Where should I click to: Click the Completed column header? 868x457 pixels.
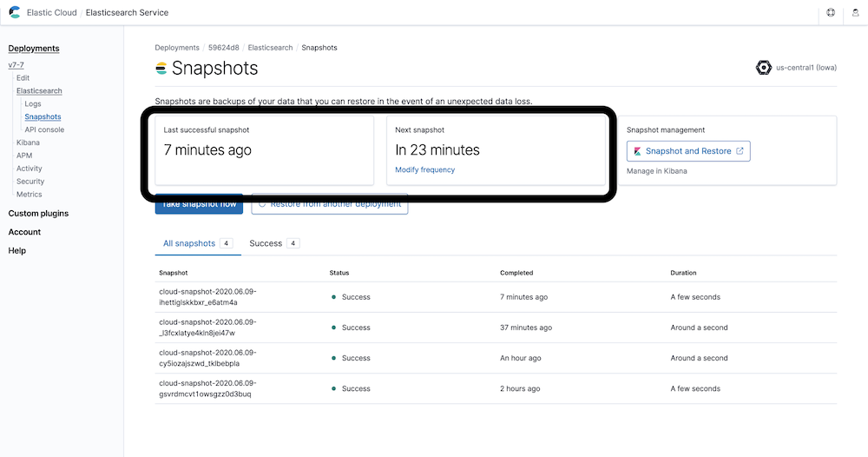[516, 273]
